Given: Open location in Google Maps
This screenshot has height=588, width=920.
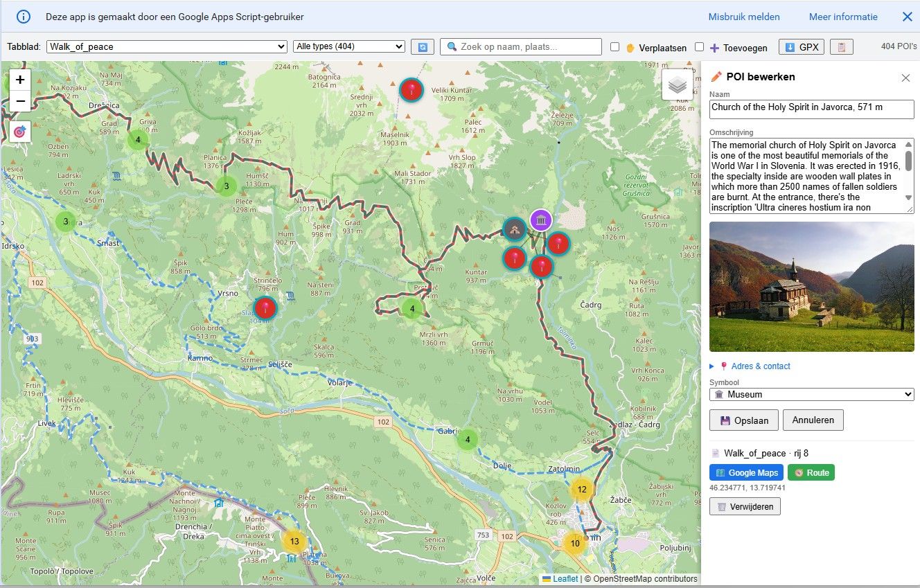Looking at the screenshot, I should [746, 472].
